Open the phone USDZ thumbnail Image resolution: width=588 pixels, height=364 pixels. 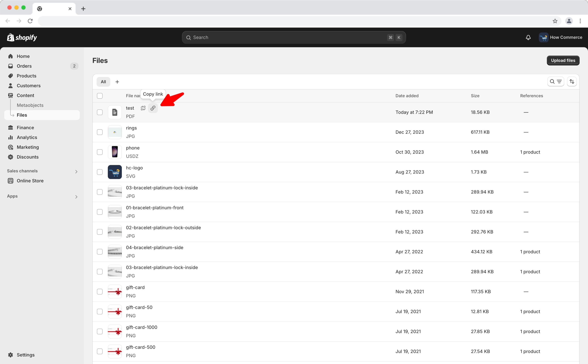pos(115,152)
